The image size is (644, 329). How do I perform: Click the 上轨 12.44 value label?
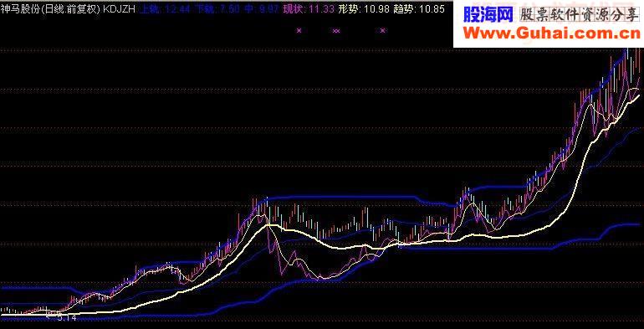click(166, 9)
